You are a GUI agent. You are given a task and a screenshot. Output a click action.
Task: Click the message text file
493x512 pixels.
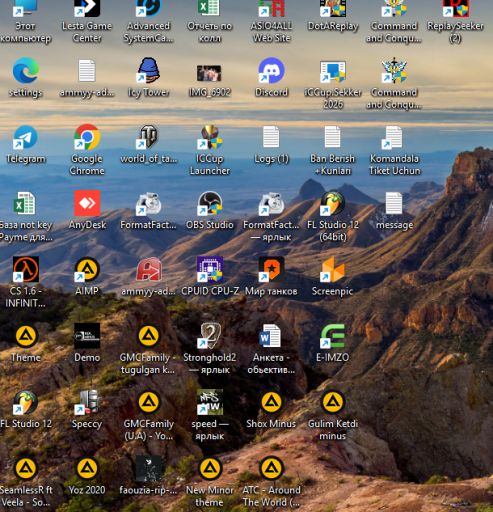coord(394,203)
